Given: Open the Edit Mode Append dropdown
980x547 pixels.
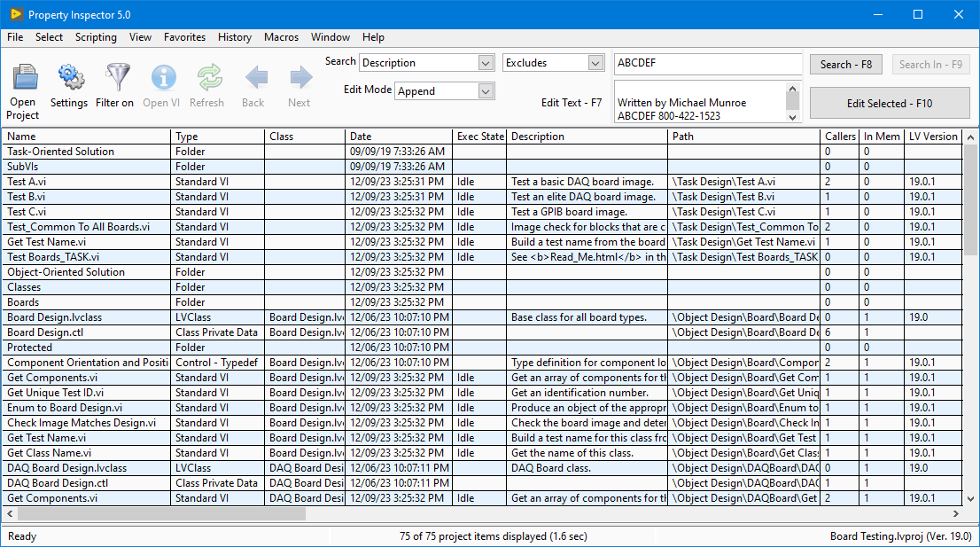Looking at the screenshot, I should tap(486, 91).
